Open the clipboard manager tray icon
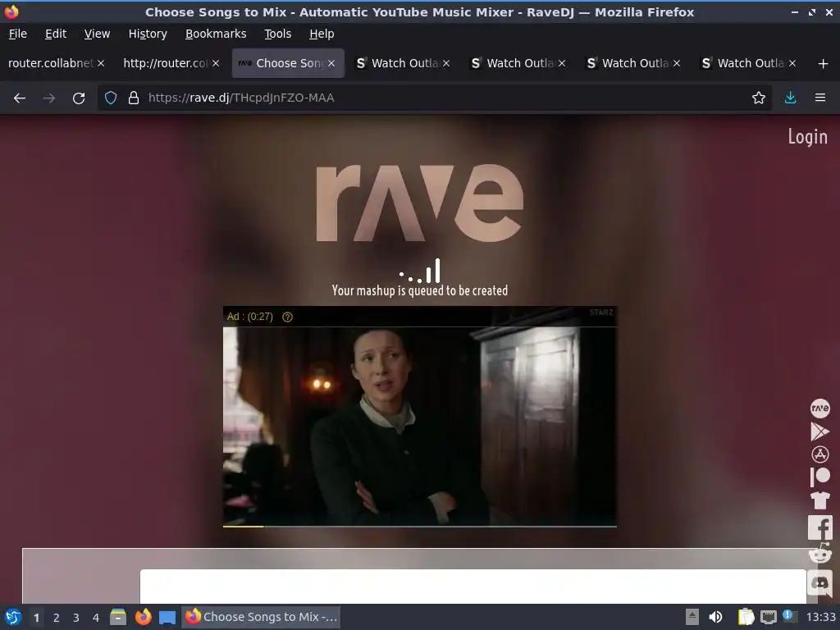The height and width of the screenshot is (630, 840). point(746,617)
